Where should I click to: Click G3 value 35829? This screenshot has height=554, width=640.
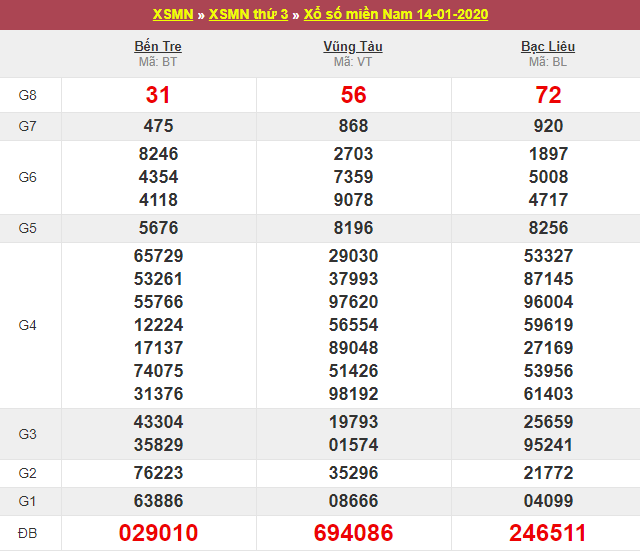click(158, 445)
